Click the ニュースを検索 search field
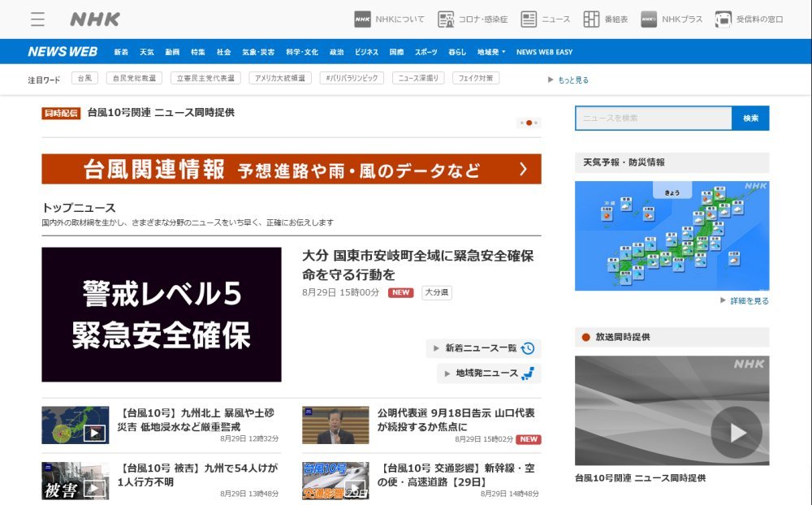 [x=654, y=118]
